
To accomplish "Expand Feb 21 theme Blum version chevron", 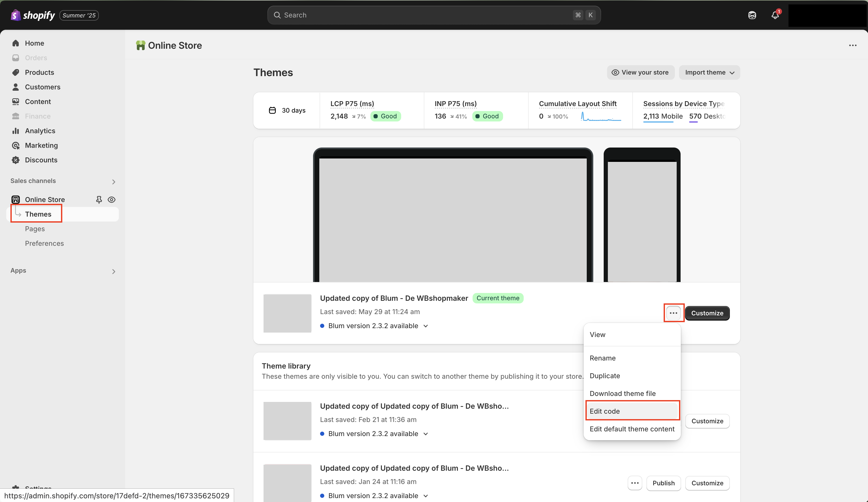I will coord(426,434).
